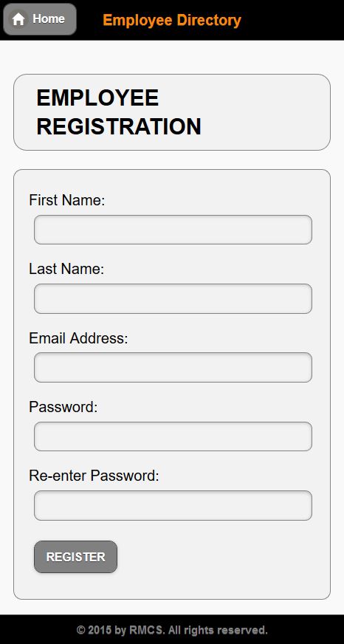Image resolution: width=344 pixels, height=644 pixels.
Task: Go back using the Home button label
Action: pyautogui.click(x=49, y=19)
